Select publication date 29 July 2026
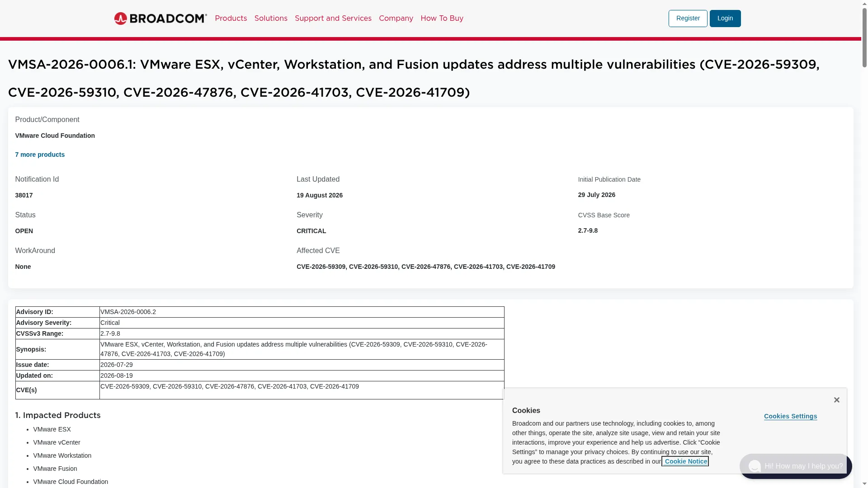Screen dimensions: 868x488 [596, 195]
